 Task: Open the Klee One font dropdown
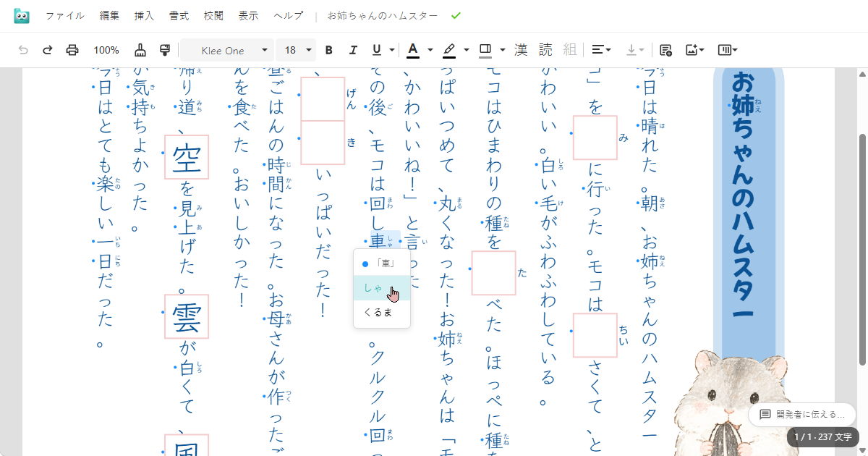click(x=227, y=50)
